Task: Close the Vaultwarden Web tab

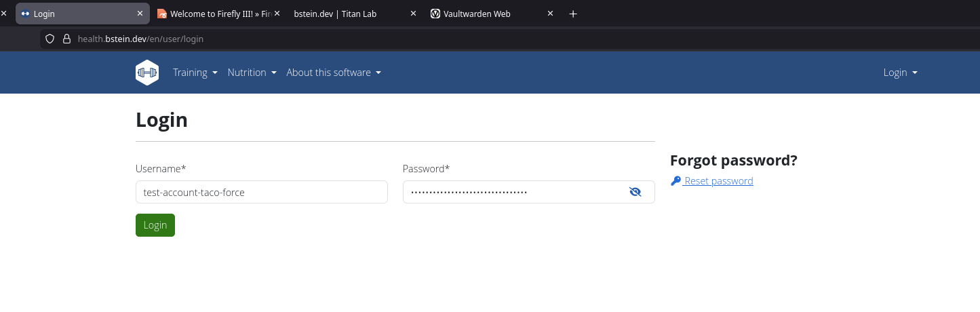Action: click(550, 14)
